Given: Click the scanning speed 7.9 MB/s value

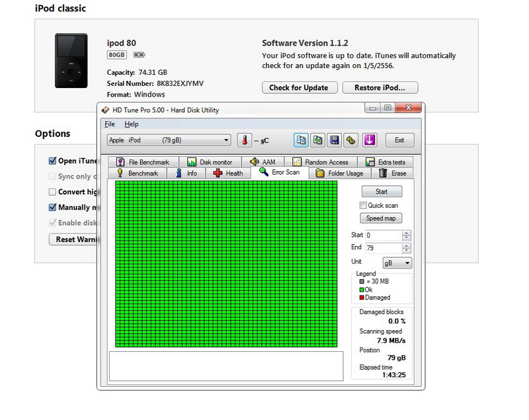Looking at the screenshot, I should coord(391,341).
